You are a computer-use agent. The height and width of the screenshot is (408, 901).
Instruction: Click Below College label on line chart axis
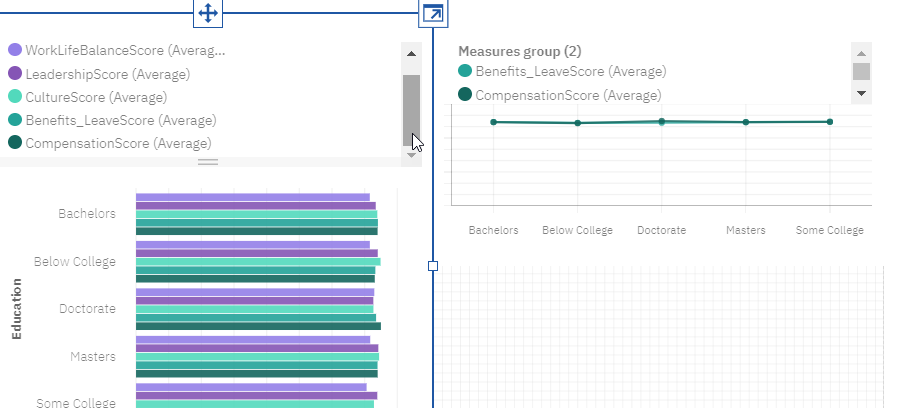point(577,230)
